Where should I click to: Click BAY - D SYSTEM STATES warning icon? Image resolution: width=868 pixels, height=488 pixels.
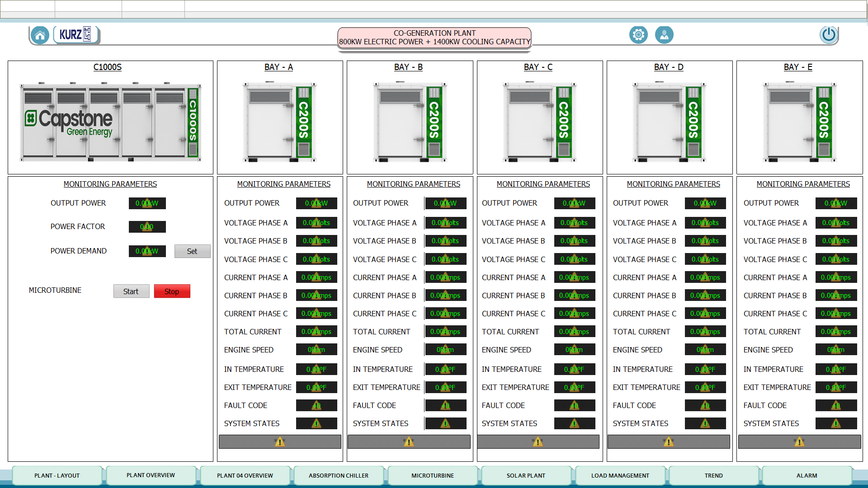[x=705, y=423]
